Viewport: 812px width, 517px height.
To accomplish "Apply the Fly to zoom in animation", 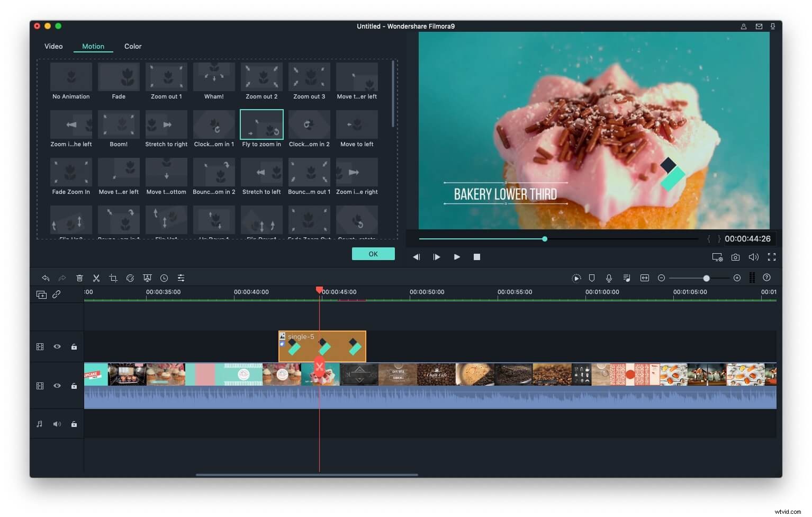I will (x=261, y=125).
